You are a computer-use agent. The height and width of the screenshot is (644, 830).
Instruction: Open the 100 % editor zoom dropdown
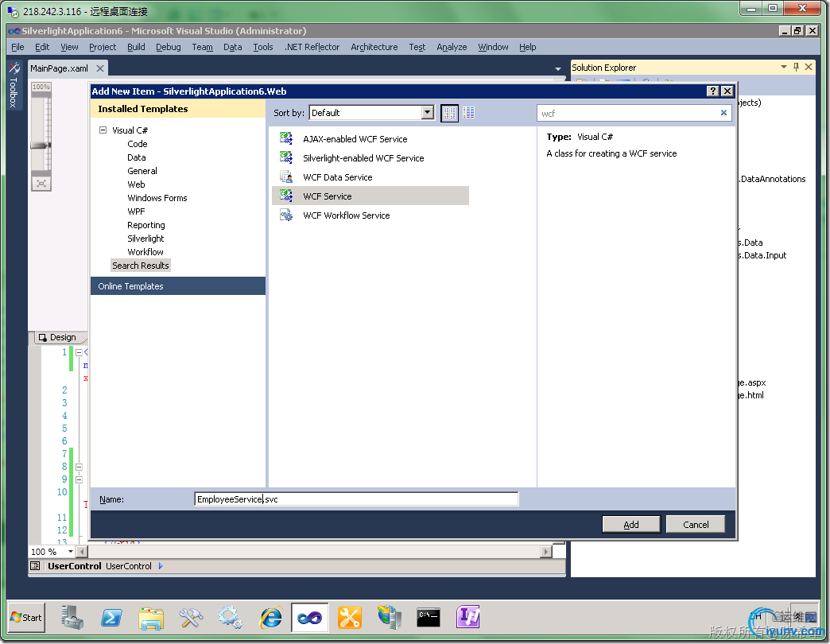click(x=71, y=552)
